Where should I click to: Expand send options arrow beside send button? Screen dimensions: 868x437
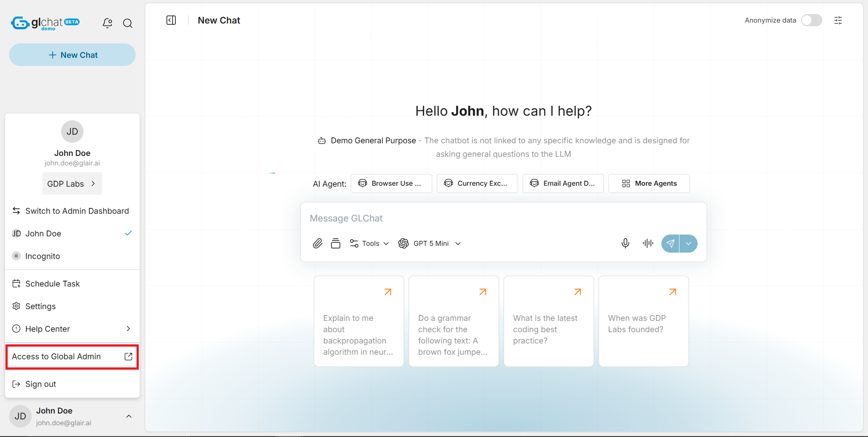click(x=689, y=244)
